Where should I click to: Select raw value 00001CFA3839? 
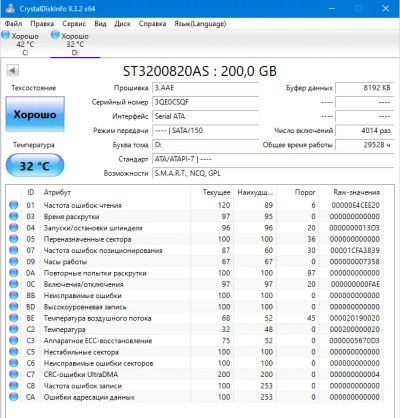[x=355, y=250]
